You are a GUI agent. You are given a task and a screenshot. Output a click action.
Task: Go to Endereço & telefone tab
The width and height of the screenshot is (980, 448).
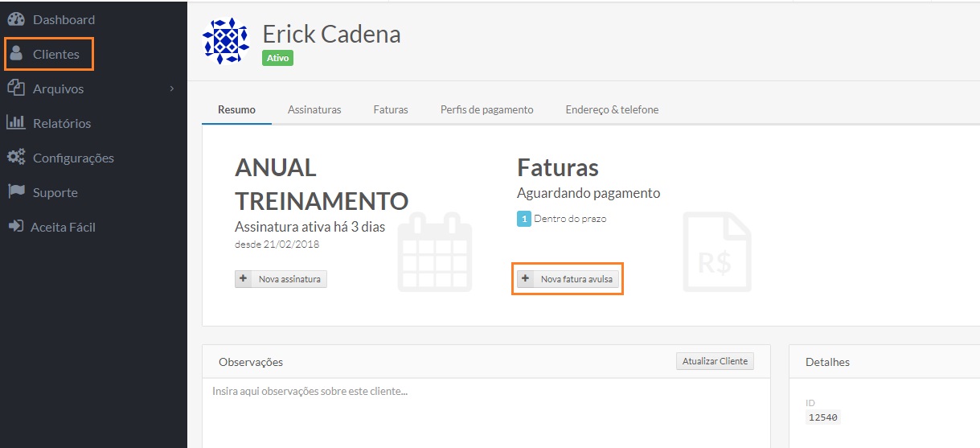point(612,109)
